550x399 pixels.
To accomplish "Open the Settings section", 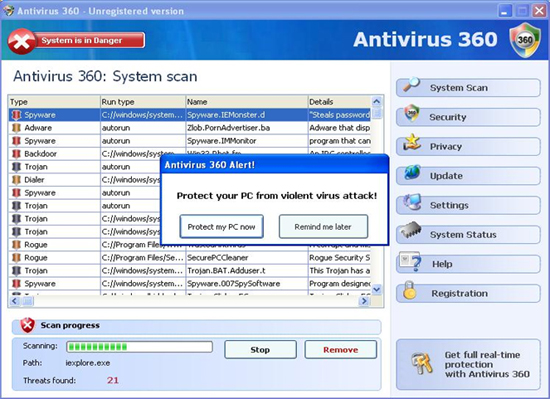I will tap(468, 205).
